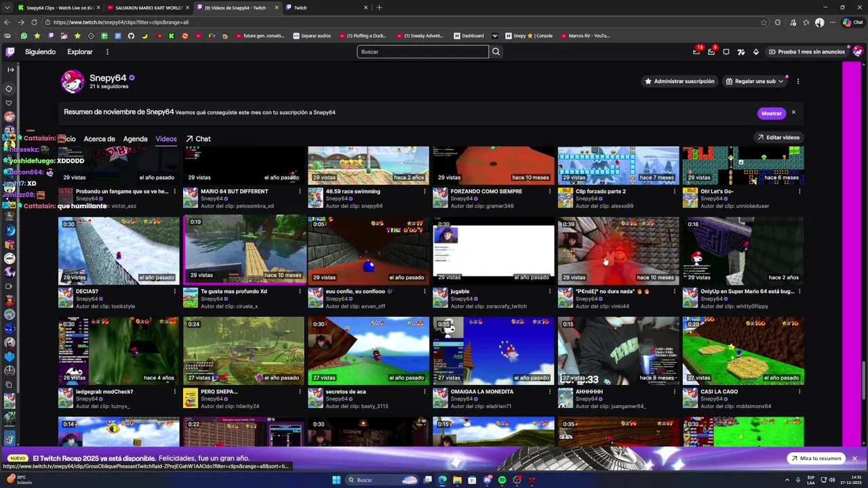Open options menu for the jugable clip
This screenshot has height=488, width=868.
[x=549, y=291]
